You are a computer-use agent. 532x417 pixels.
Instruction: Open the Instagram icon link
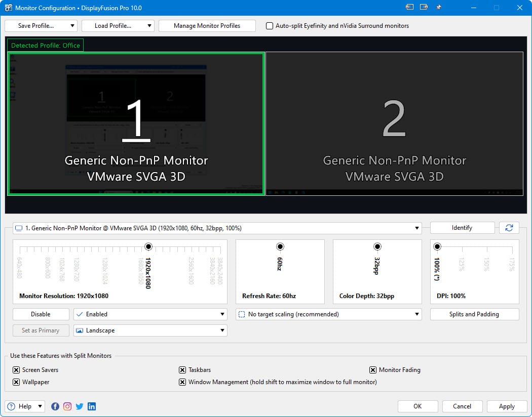pyautogui.click(x=67, y=406)
